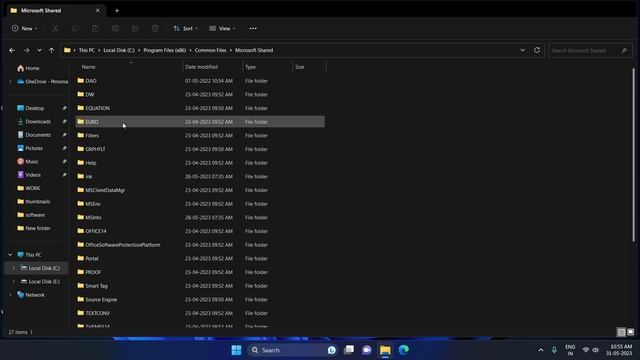Screen dimensions: 640x360
Task: Go up one folder level
Action: pos(51,50)
